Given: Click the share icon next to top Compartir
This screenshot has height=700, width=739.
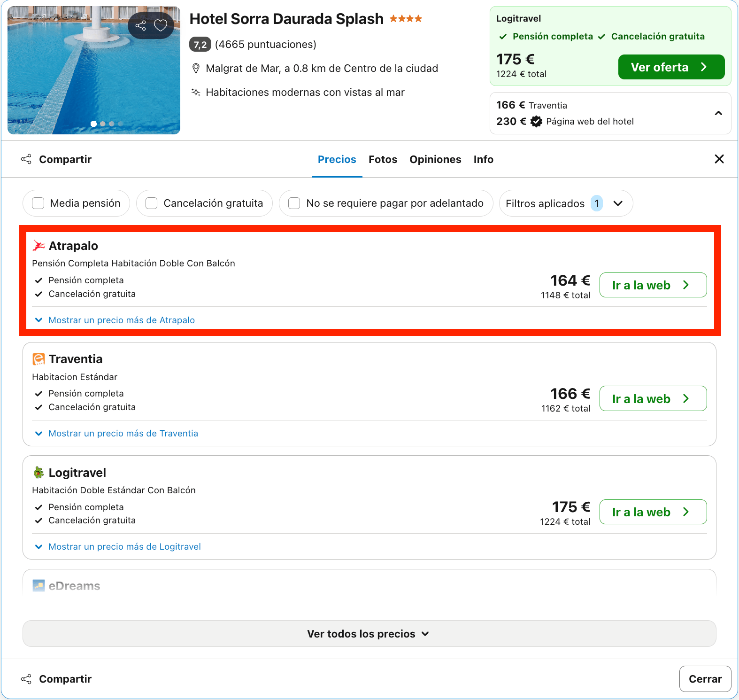Looking at the screenshot, I should [26, 159].
